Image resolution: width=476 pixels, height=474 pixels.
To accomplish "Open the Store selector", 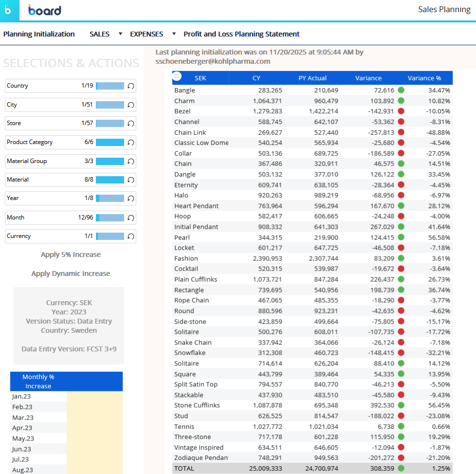I will point(71,123).
